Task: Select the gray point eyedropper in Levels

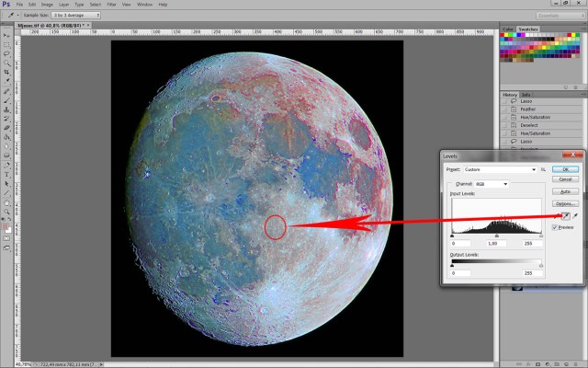Action: point(564,214)
